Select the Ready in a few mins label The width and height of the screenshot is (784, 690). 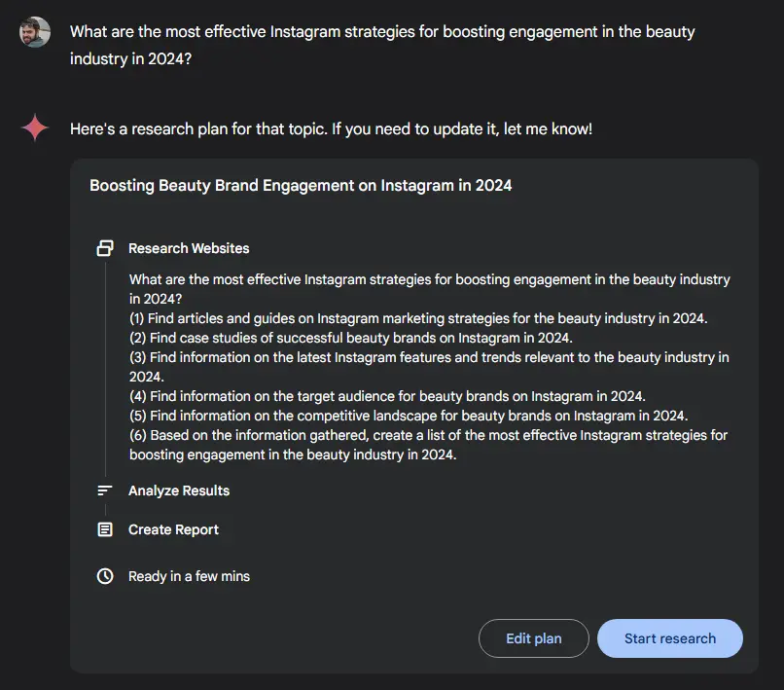pyautogui.click(x=189, y=576)
